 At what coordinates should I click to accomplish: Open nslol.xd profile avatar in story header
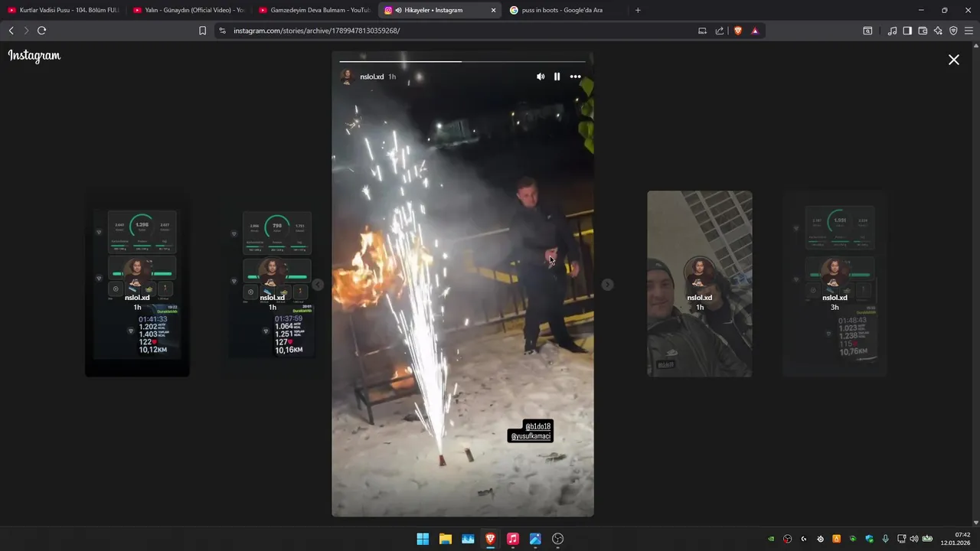coord(347,77)
